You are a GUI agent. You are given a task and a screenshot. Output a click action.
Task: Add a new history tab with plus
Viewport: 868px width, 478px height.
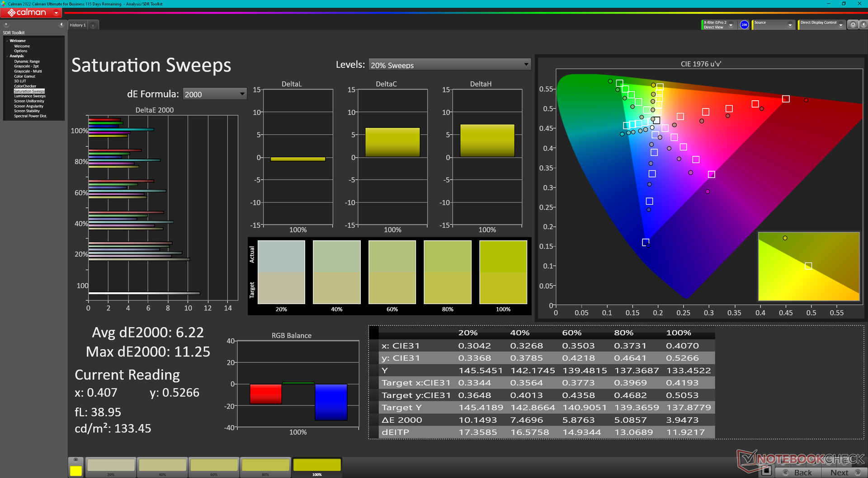[x=93, y=25]
